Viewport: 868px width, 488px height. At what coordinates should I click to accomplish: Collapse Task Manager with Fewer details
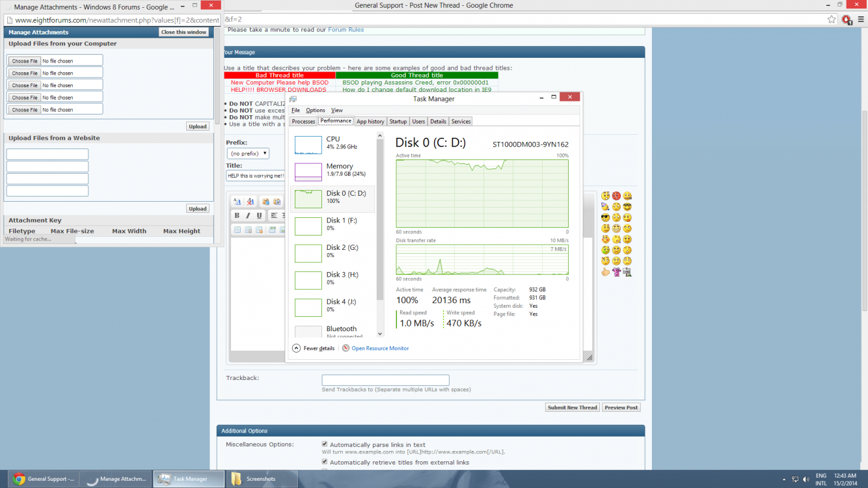314,348
